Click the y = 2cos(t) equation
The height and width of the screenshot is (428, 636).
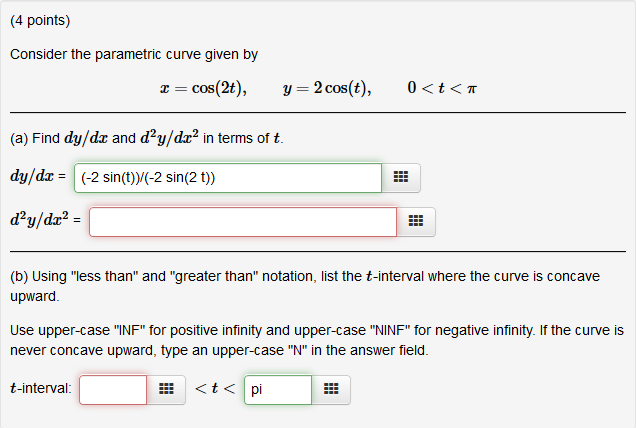327,88
